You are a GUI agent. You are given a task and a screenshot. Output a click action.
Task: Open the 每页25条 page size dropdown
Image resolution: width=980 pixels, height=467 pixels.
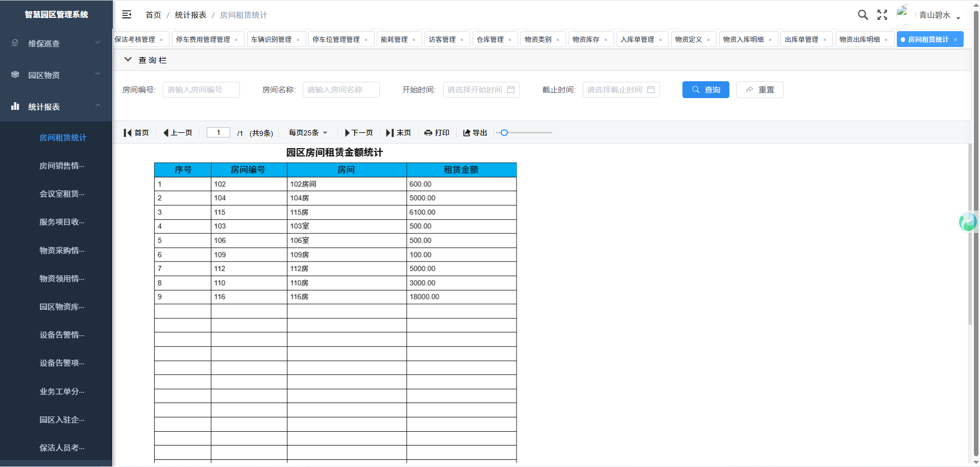coord(308,133)
